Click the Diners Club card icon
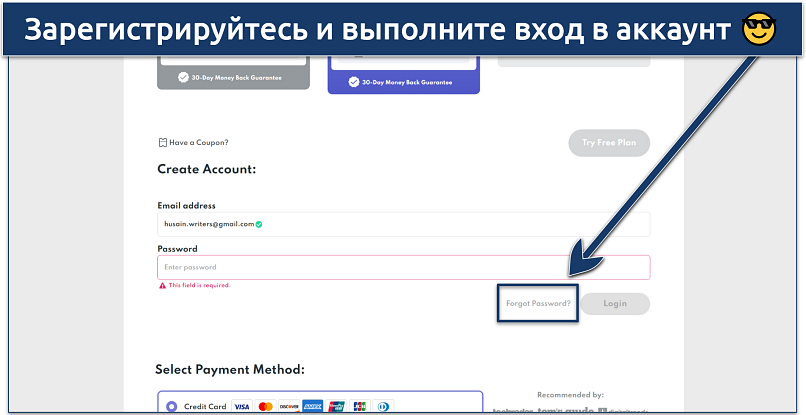The image size is (806, 415). coord(384,406)
